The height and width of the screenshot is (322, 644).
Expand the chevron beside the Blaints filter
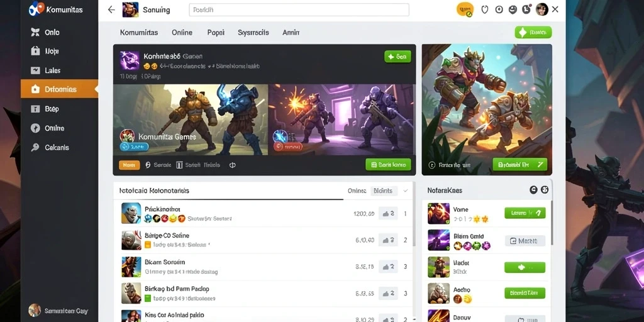tap(406, 191)
